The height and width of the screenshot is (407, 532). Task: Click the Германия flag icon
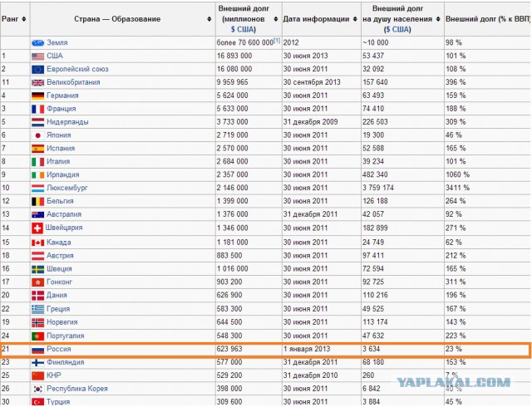point(37,96)
